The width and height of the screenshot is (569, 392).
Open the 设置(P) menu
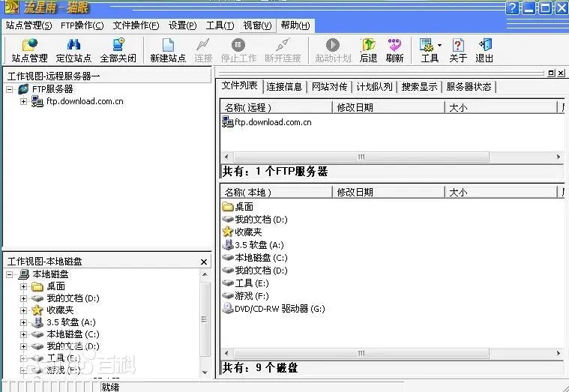[182, 25]
